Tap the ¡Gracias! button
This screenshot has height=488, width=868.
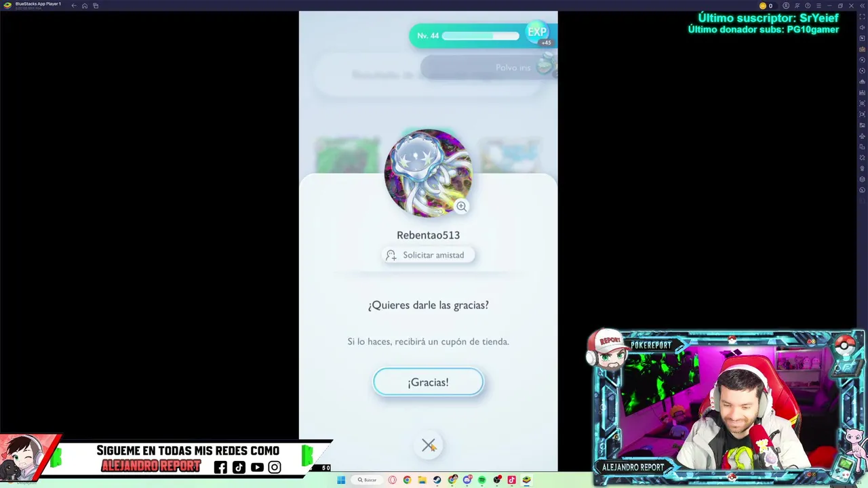(x=428, y=382)
